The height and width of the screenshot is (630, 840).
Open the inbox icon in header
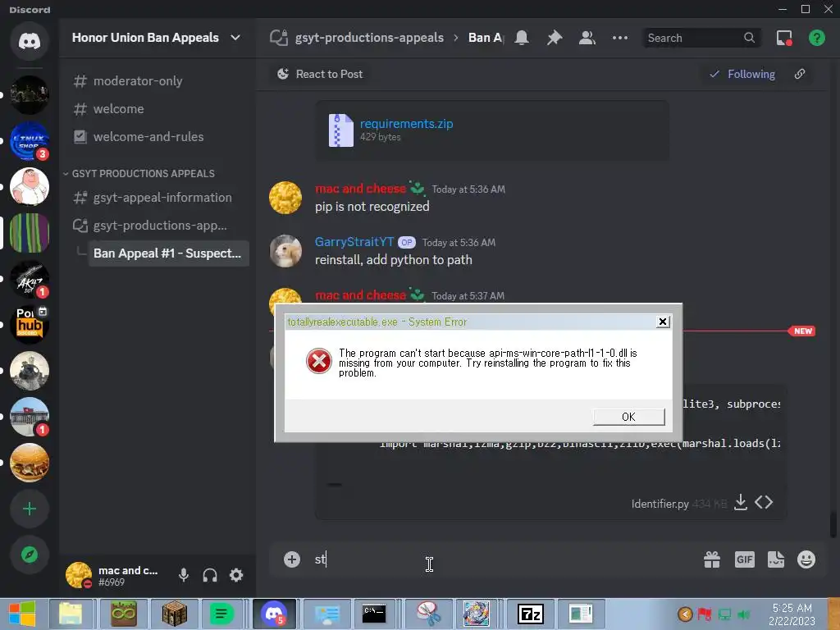click(x=784, y=38)
